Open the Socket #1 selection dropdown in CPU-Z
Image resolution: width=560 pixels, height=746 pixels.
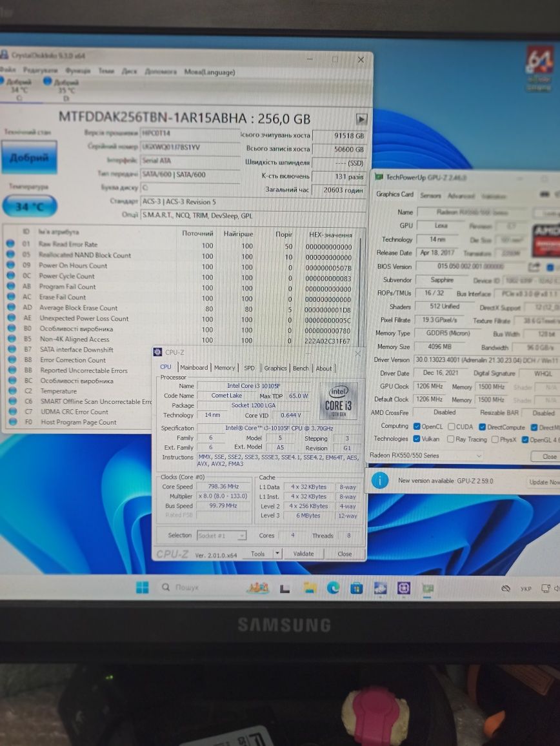click(222, 536)
